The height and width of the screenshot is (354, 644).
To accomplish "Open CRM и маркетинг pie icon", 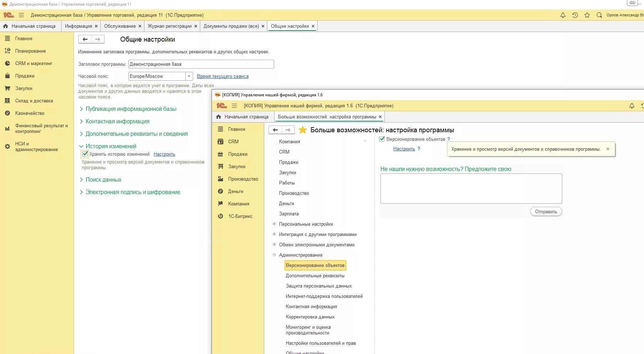I will [7, 63].
